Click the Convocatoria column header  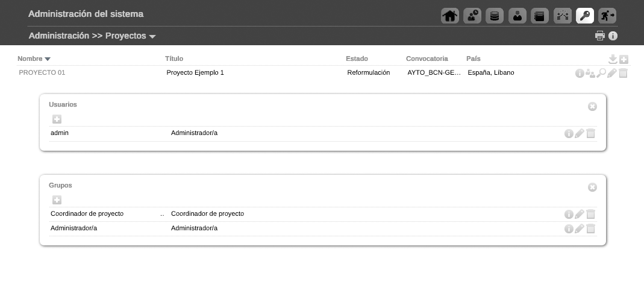tap(427, 58)
